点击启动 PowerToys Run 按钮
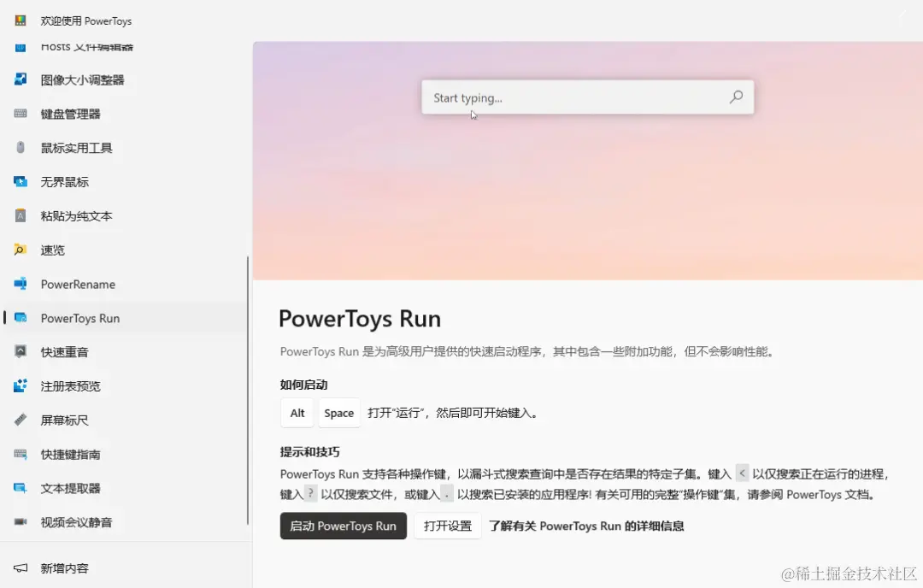 (343, 526)
